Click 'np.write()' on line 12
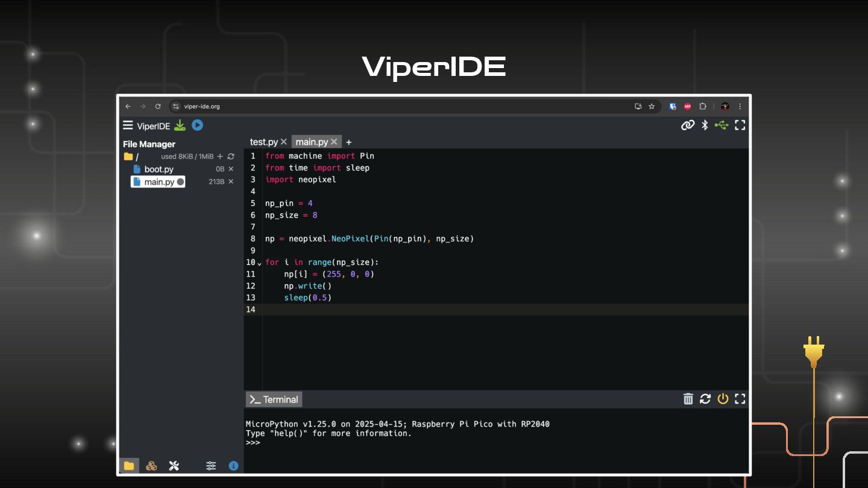The width and height of the screenshot is (868, 488). [x=308, y=286]
